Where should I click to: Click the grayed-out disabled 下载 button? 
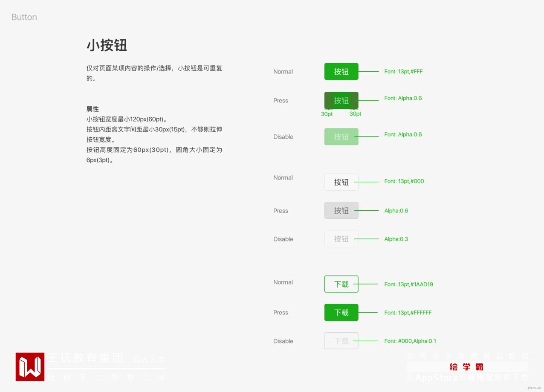click(x=341, y=341)
